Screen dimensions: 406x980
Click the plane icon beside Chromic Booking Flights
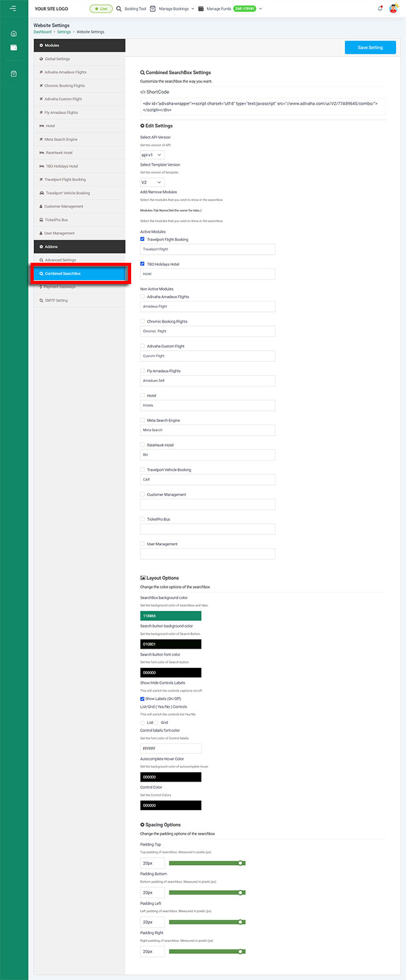pyautogui.click(x=41, y=86)
